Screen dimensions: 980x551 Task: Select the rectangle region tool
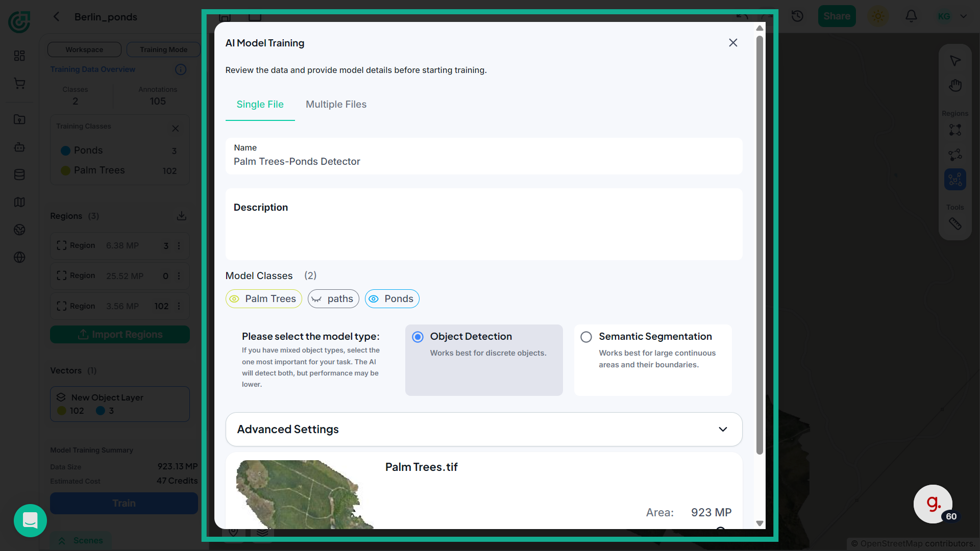pyautogui.click(x=955, y=130)
